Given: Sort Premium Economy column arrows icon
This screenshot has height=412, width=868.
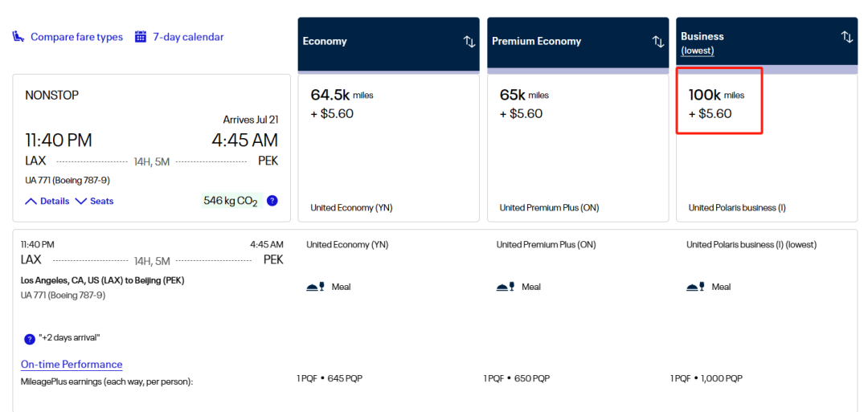Looking at the screenshot, I should click(658, 42).
